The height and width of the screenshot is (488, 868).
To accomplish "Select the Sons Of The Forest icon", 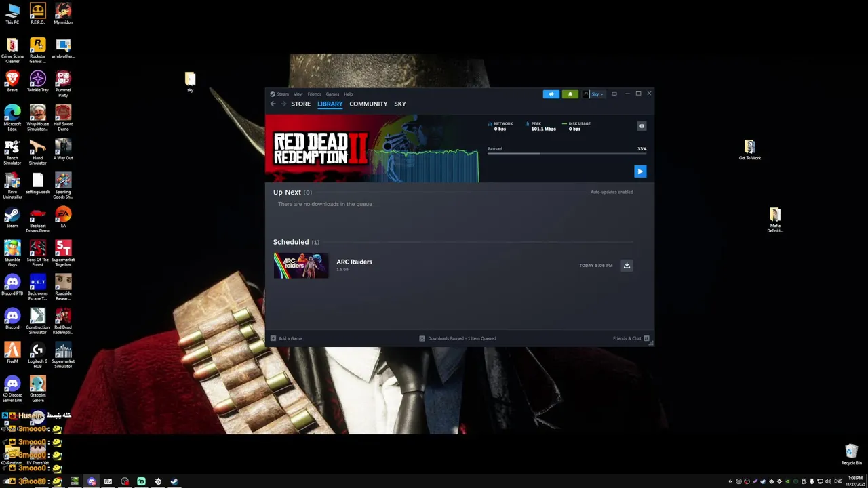I will coord(37,253).
